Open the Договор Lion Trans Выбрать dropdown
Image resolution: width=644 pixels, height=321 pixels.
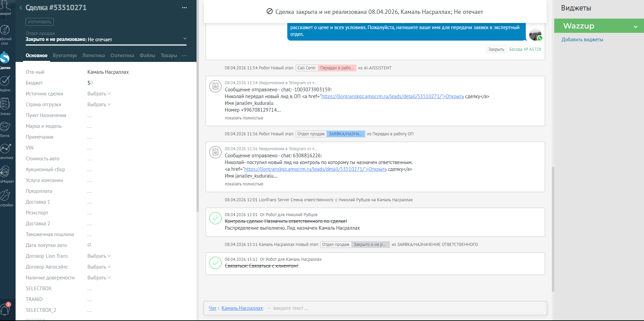99,256
